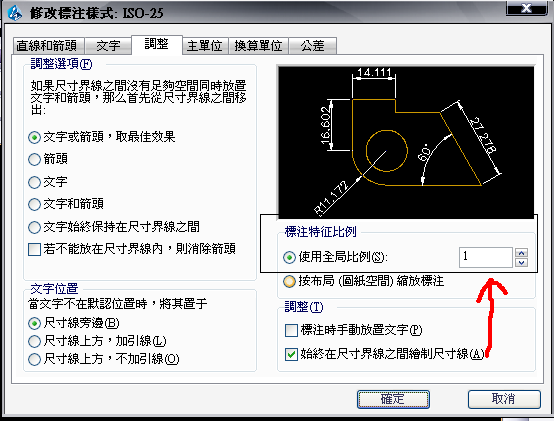
Task: Click the 調整(T) group label
Action: (x=304, y=307)
